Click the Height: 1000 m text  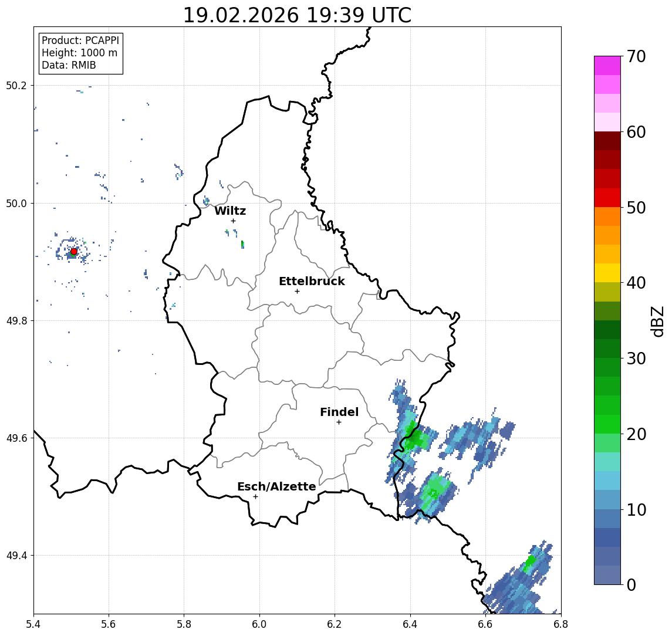79,53
